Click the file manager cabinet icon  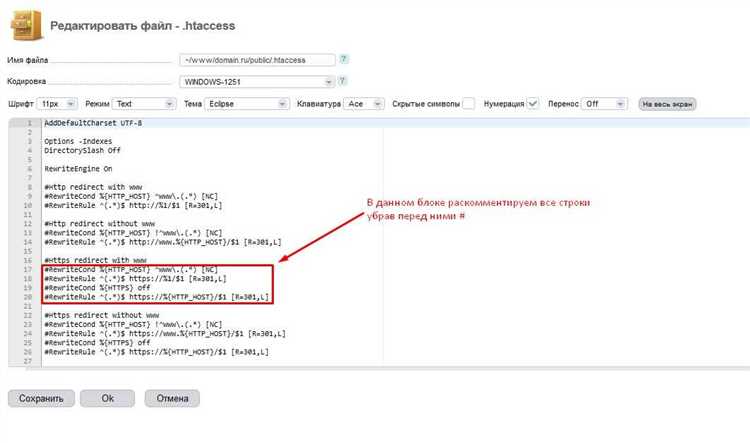(x=27, y=25)
